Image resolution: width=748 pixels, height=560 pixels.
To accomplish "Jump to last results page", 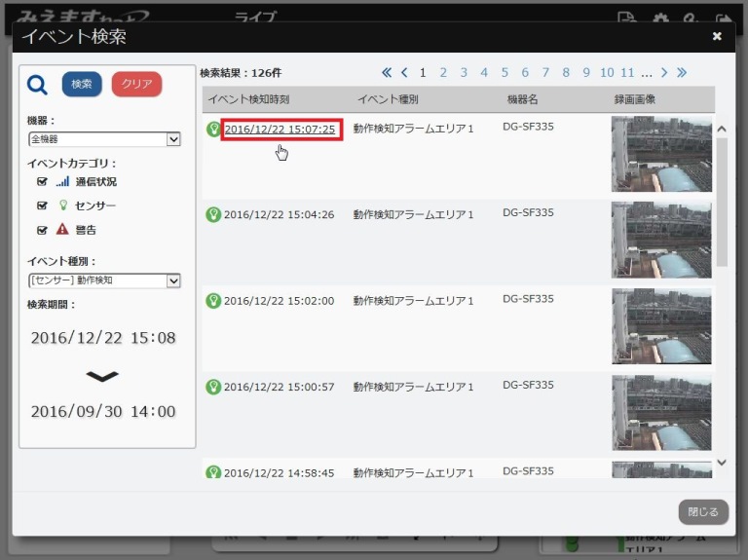I will 682,72.
